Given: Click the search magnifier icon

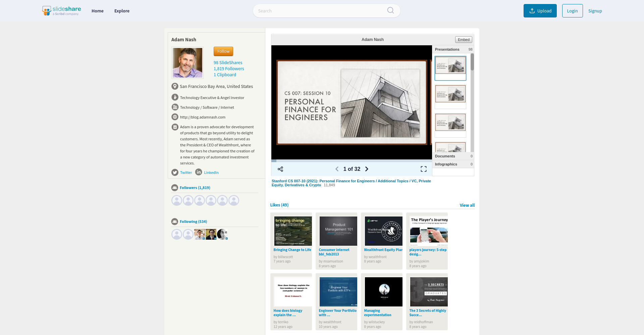Looking at the screenshot, I should (x=390, y=10).
